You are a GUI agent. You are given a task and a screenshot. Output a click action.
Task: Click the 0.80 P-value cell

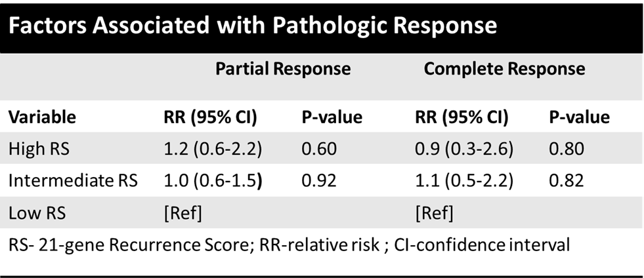[x=567, y=149]
